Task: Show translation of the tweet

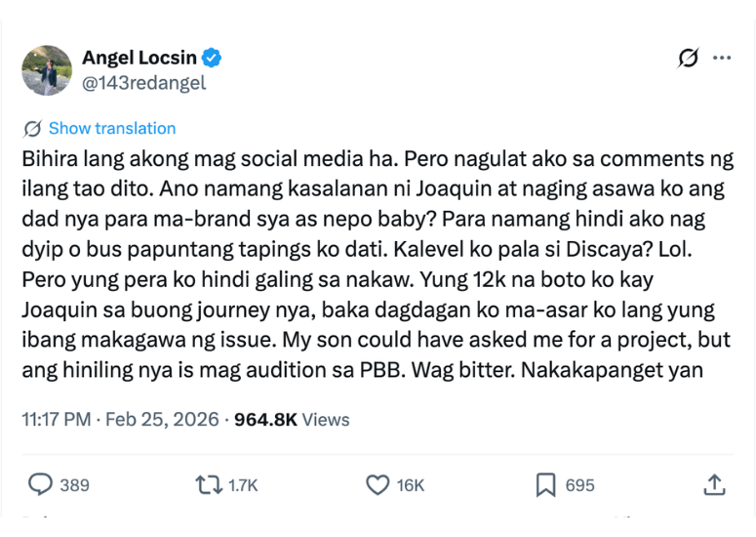Action: point(112,129)
